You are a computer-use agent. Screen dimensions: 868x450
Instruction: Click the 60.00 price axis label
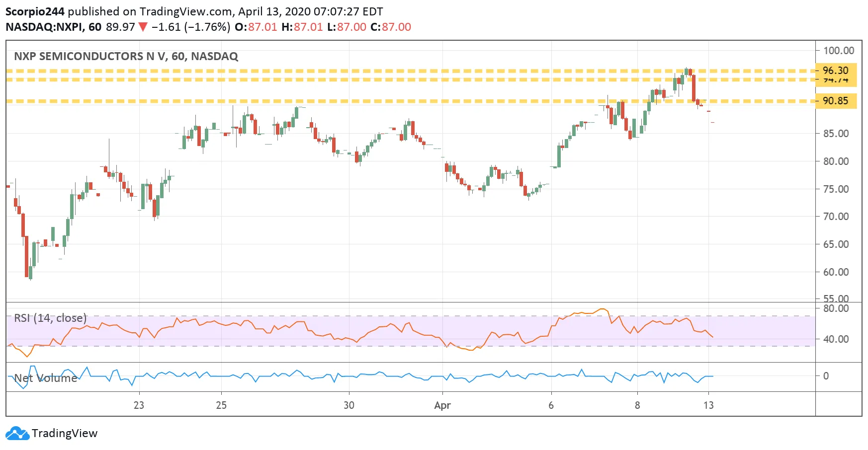836,272
